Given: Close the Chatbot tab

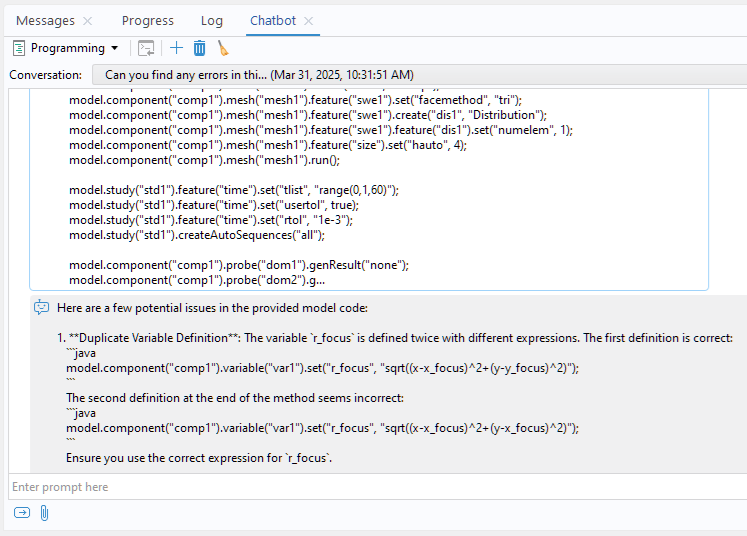Looking at the screenshot, I should pyautogui.click(x=308, y=21).
